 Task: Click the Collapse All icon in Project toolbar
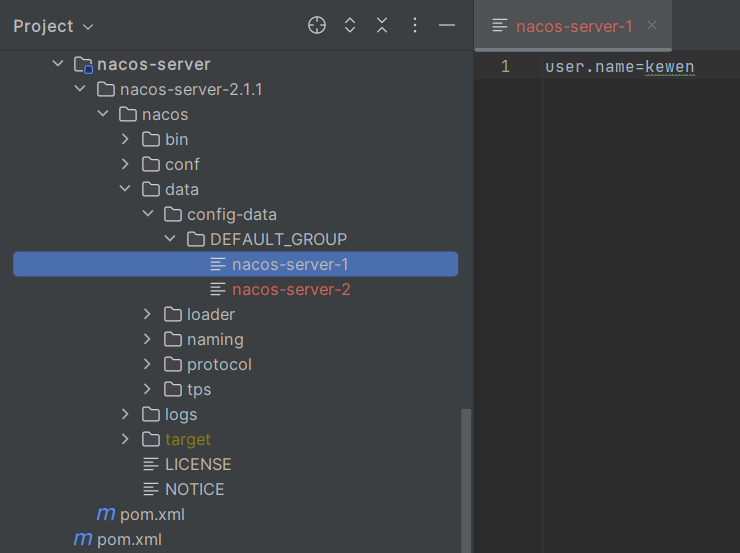pos(382,25)
